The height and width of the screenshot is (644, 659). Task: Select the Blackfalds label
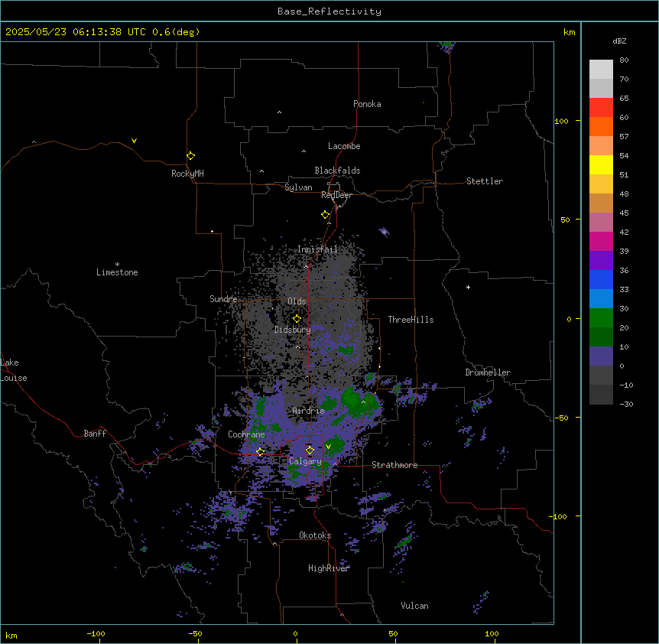(x=337, y=171)
